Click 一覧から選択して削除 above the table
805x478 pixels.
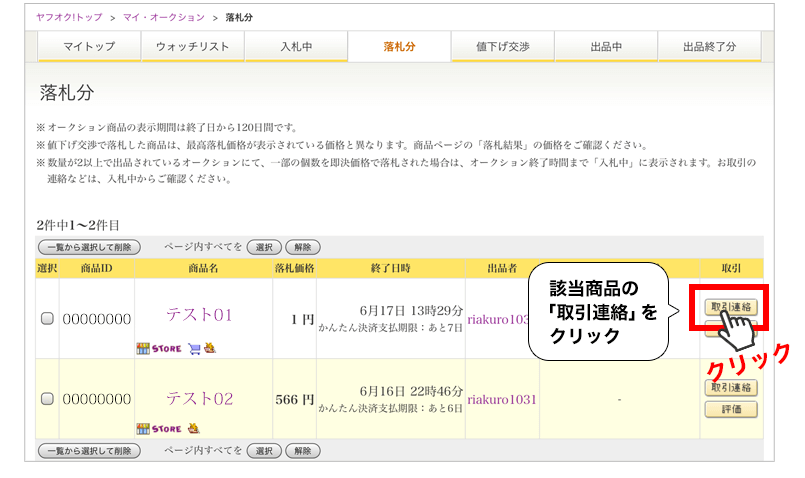[x=89, y=247]
